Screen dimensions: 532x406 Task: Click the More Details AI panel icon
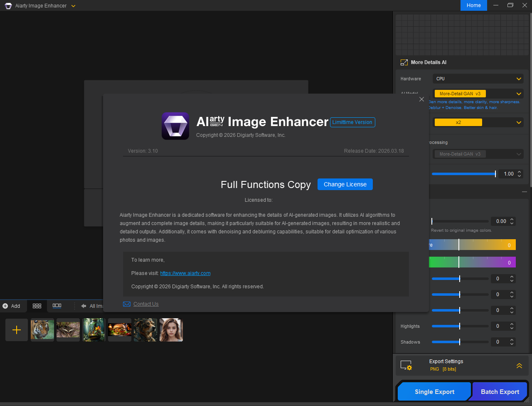click(x=404, y=62)
